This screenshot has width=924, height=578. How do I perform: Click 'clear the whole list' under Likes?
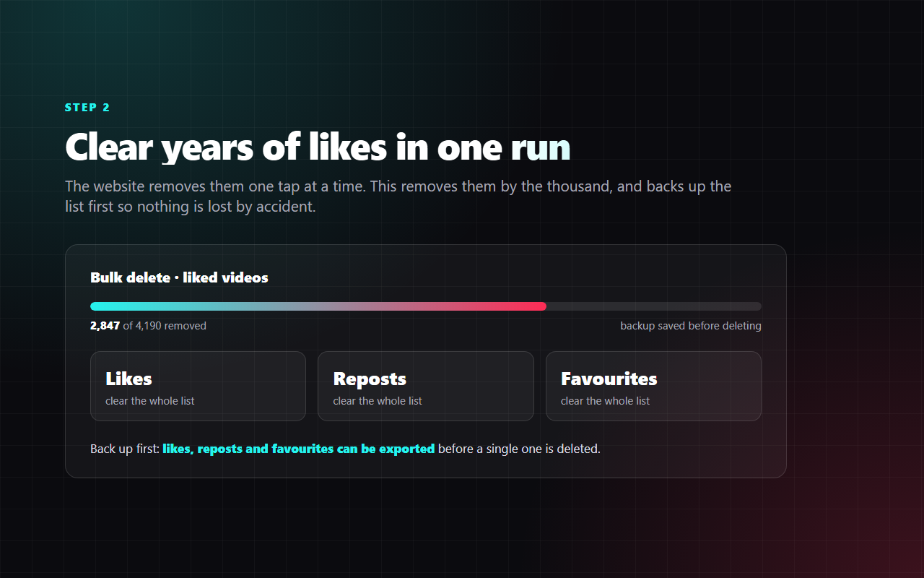click(150, 401)
